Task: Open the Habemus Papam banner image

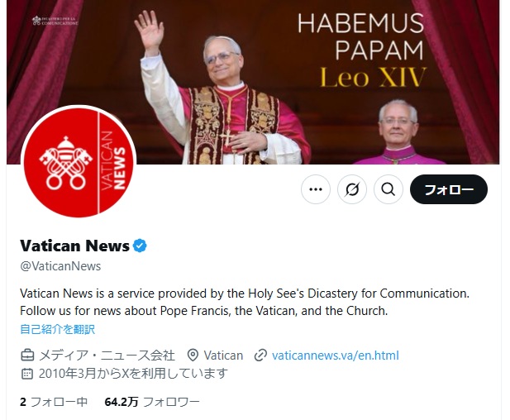Action: [x=253, y=81]
